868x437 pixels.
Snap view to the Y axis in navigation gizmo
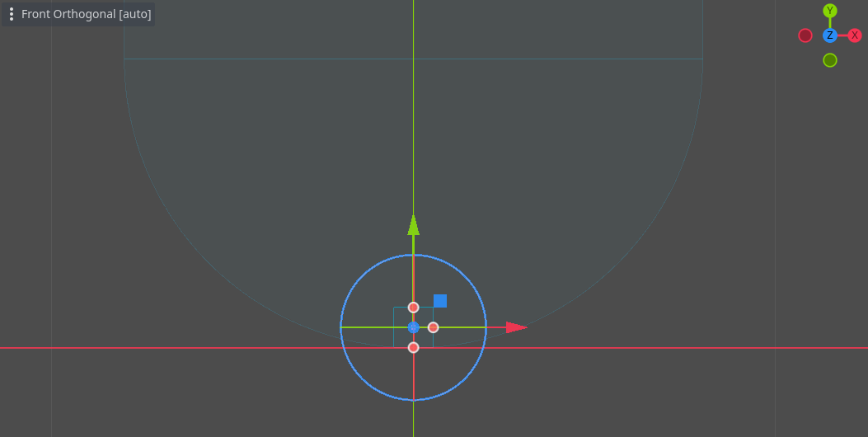coord(830,11)
